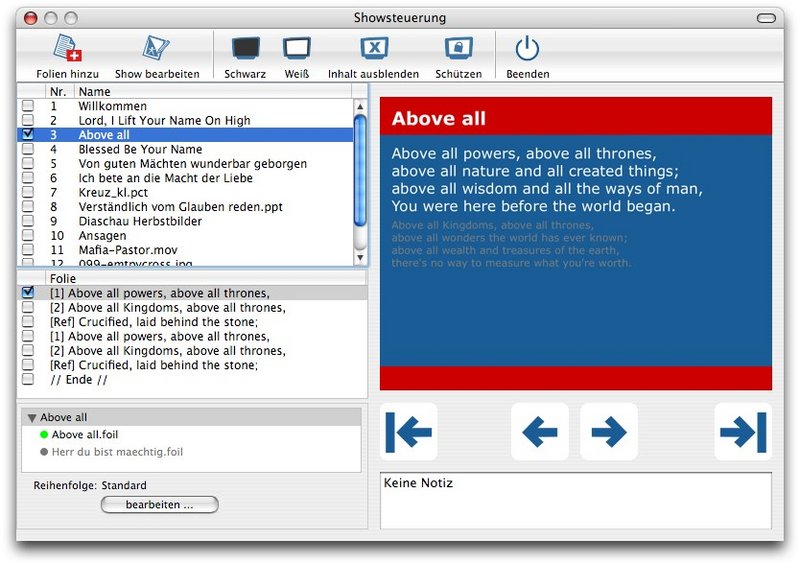This screenshot has height=563, width=800.
Task: Check the box for Von guten Mächten wunderbar geborgen
Action: click(x=28, y=163)
